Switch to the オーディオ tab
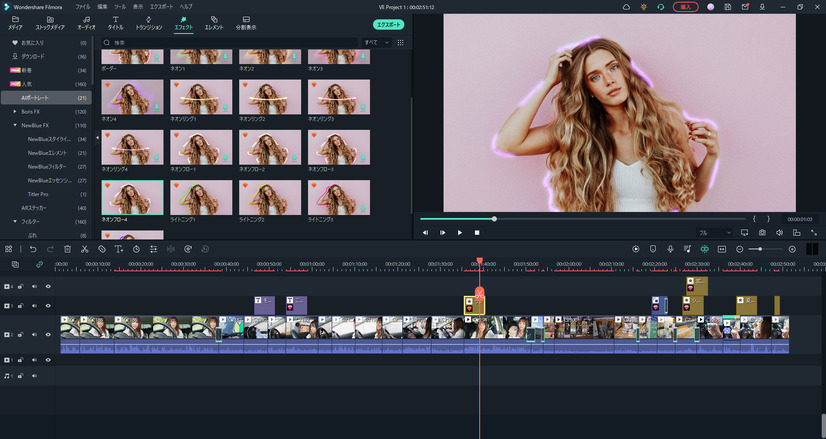This screenshot has height=439, width=826. [86, 23]
